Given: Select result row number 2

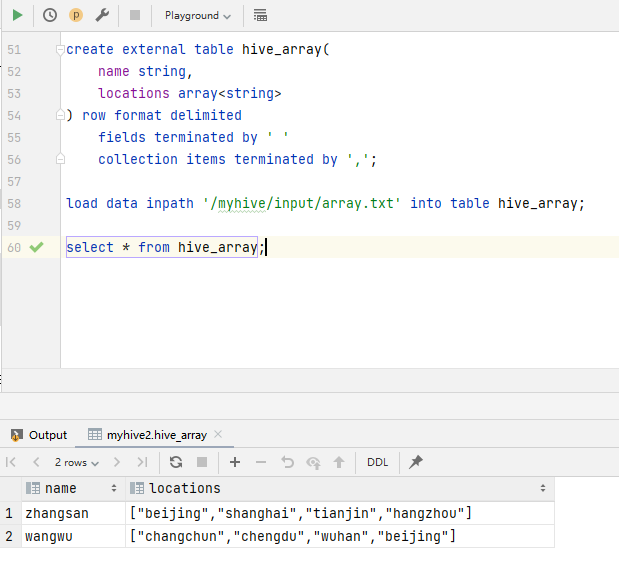Looking at the screenshot, I should (9, 536).
